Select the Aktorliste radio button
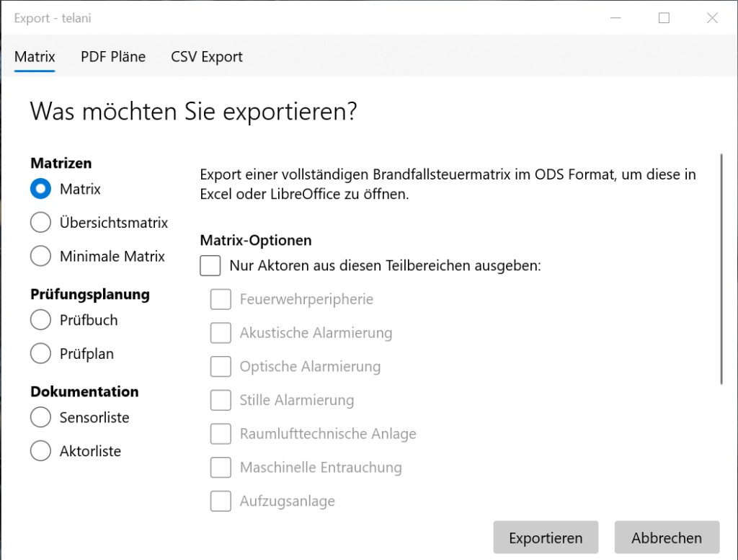The height and width of the screenshot is (560, 738). point(40,451)
